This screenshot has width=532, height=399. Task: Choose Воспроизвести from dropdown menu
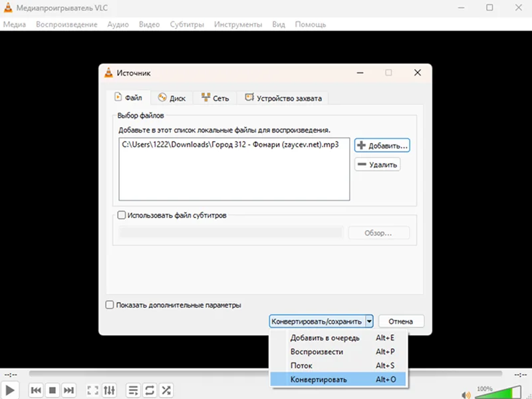pos(339,352)
